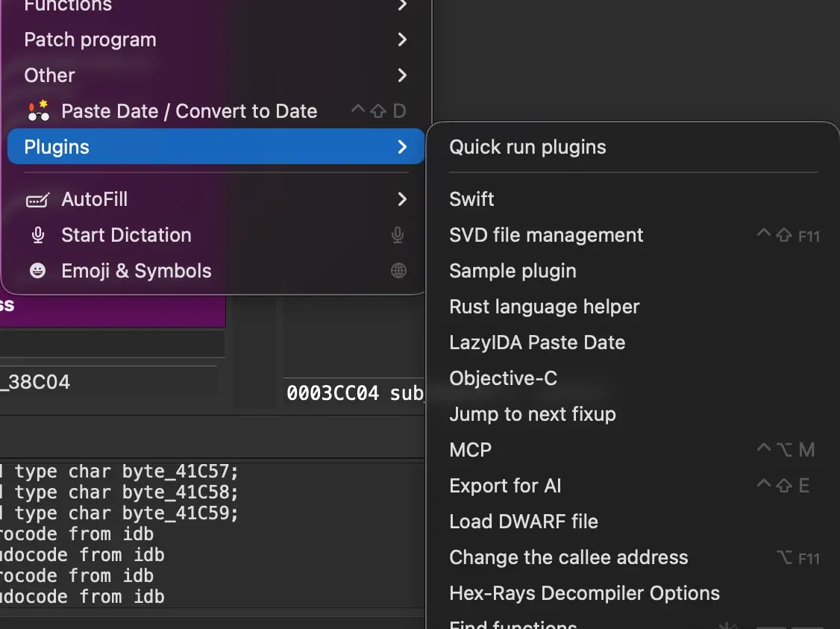Image resolution: width=840 pixels, height=629 pixels.
Task: Select Paste Date / Convert to Date
Action: tap(216, 111)
